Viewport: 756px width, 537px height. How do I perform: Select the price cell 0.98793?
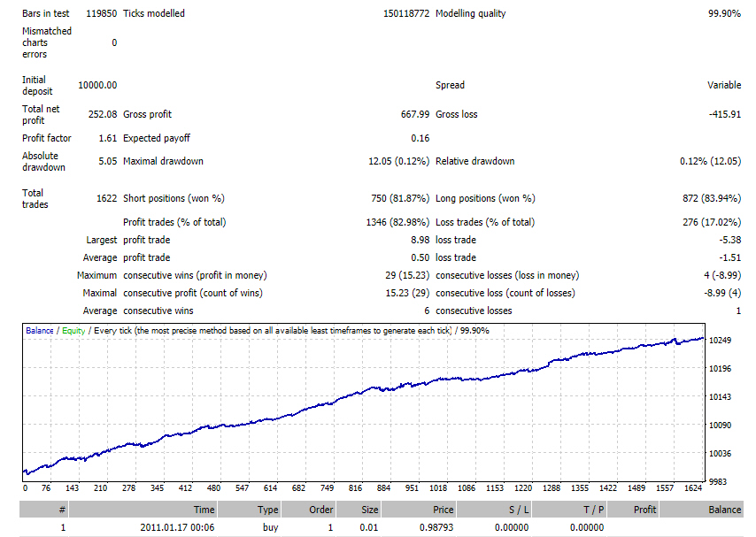point(436,528)
